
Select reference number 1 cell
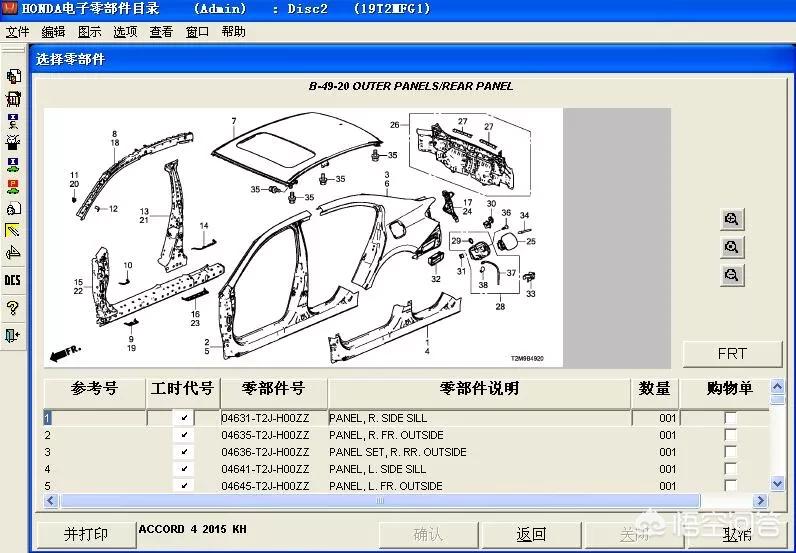pyautogui.click(x=94, y=418)
